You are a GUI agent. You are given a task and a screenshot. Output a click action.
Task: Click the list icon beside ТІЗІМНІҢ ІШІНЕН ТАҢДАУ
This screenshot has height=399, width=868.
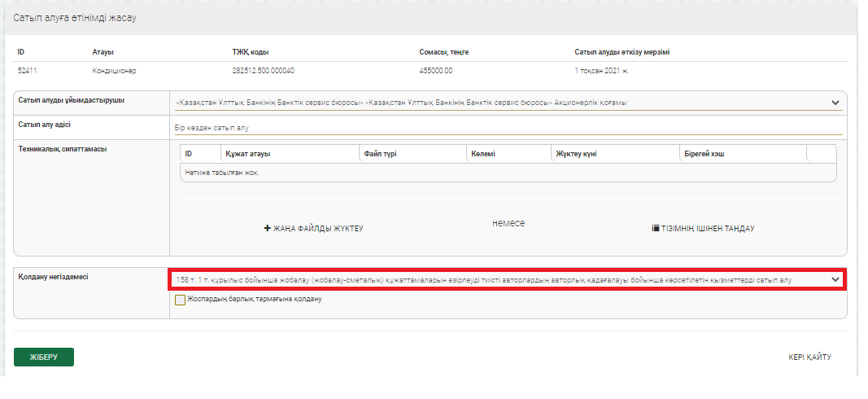click(x=655, y=229)
